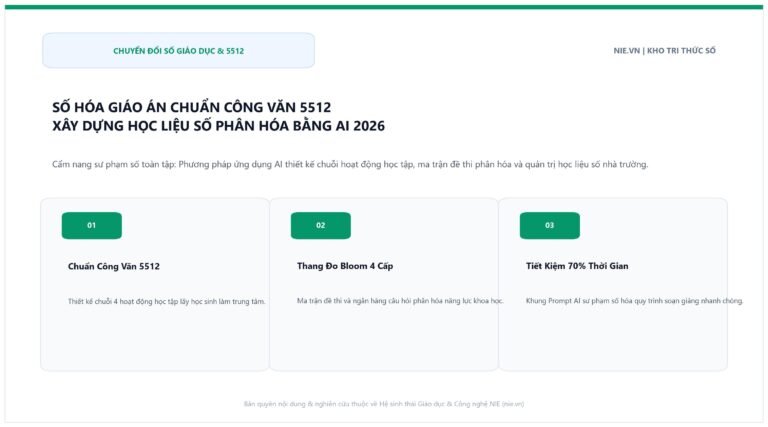768x427 pixels.
Task: Click heading line 'XÂY DỰNG HỌC LIỆU SỐ PHÂN HÓA BẰNG AI 2026'
Action: [x=218, y=126]
